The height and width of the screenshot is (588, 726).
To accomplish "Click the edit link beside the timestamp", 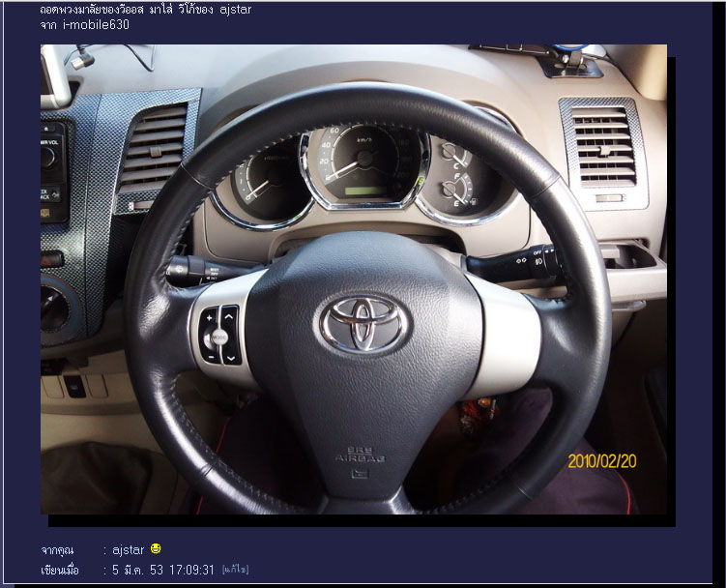I will coord(236,570).
